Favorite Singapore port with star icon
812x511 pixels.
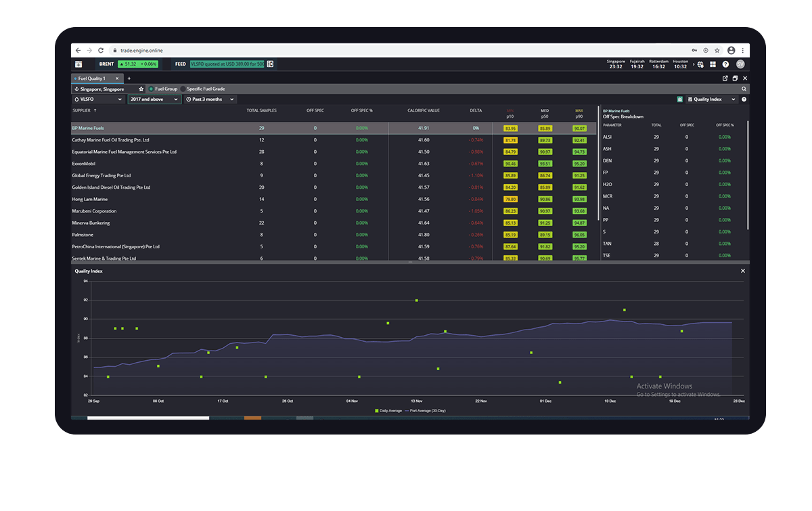[x=141, y=89]
